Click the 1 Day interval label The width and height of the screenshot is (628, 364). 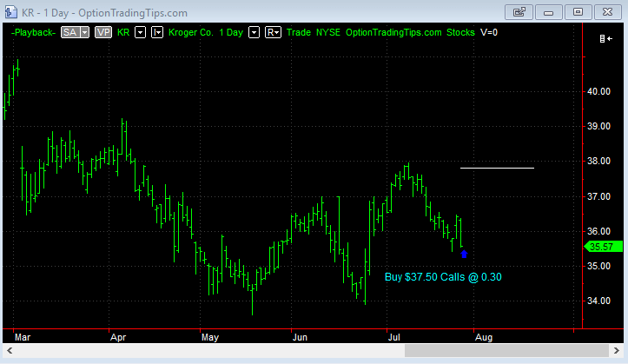231,32
